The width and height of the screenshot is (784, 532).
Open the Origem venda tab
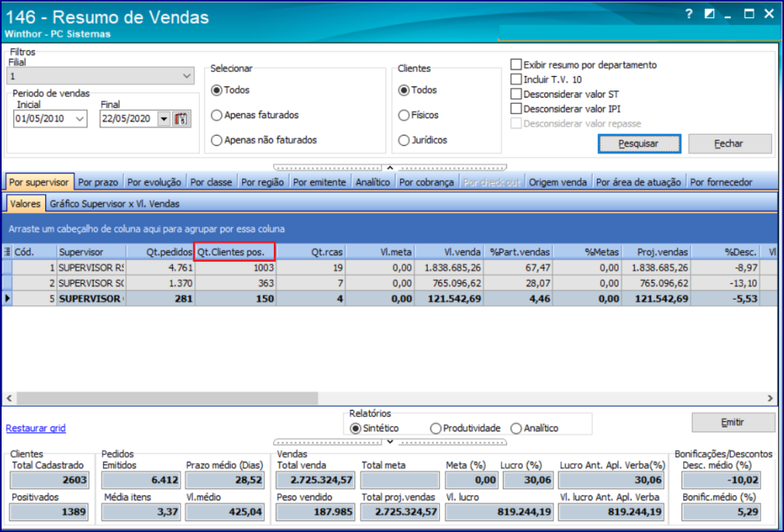pyautogui.click(x=558, y=182)
